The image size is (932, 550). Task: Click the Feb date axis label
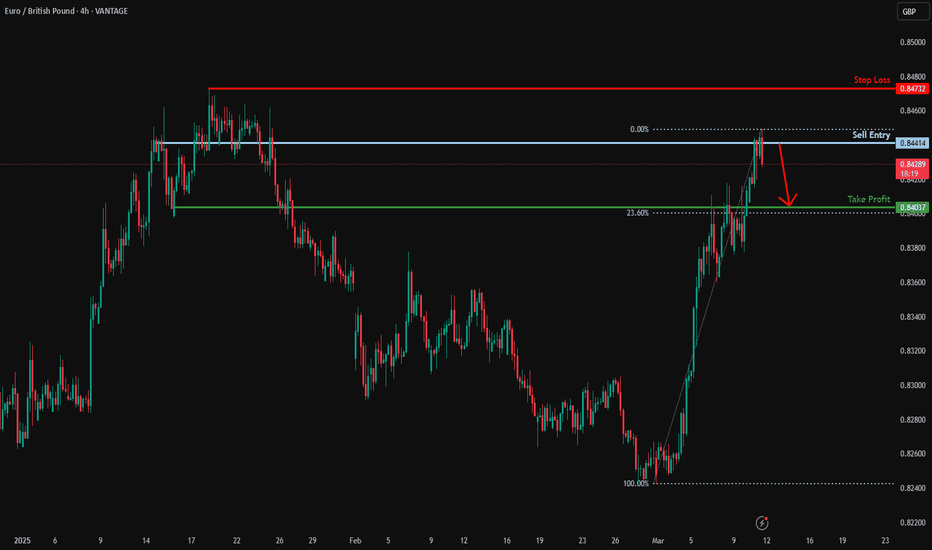tap(355, 540)
